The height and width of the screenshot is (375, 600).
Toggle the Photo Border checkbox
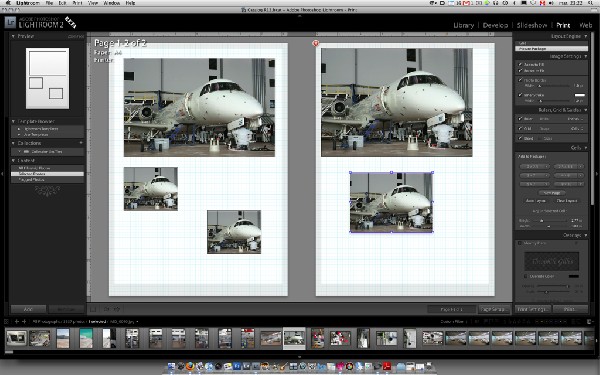[x=520, y=80]
